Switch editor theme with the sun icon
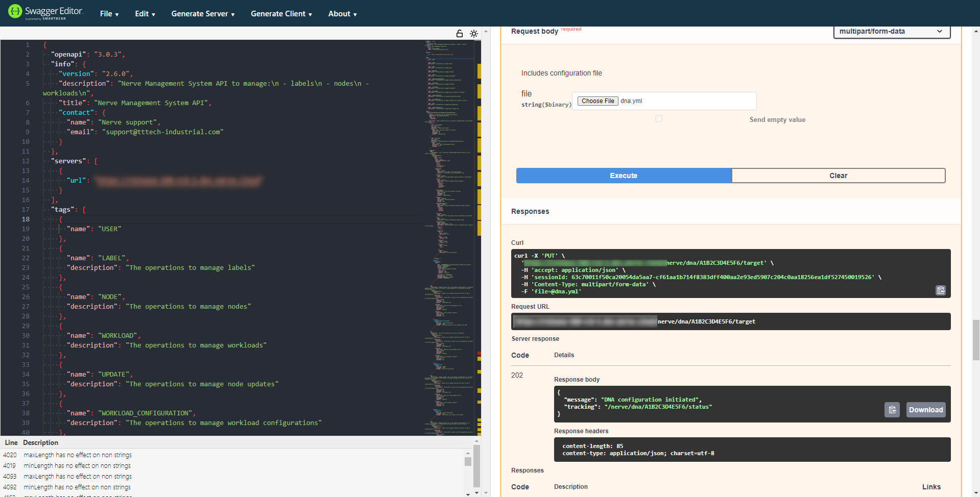 point(474,34)
